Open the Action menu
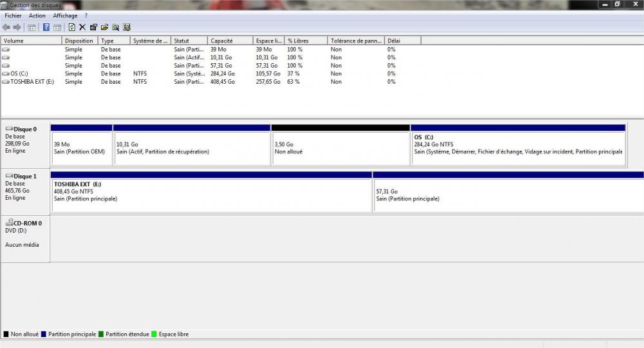 (37, 15)
